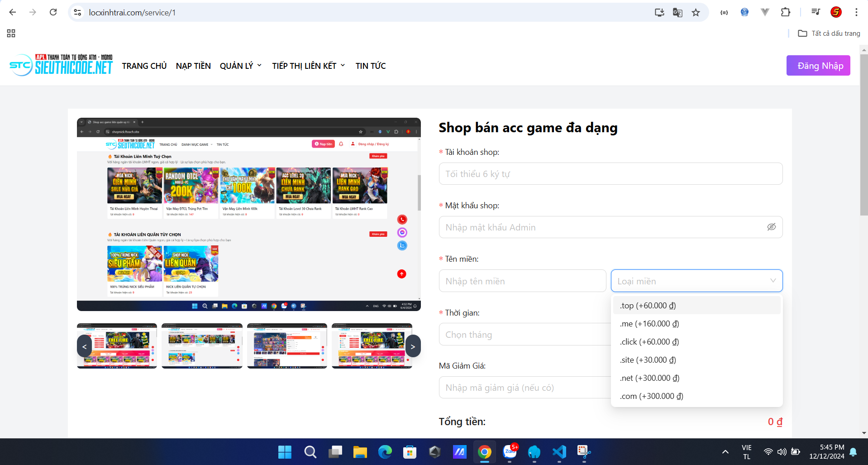Reload the page using refresh icon
This screenshot has width=868, height=465.
[53, 12]
